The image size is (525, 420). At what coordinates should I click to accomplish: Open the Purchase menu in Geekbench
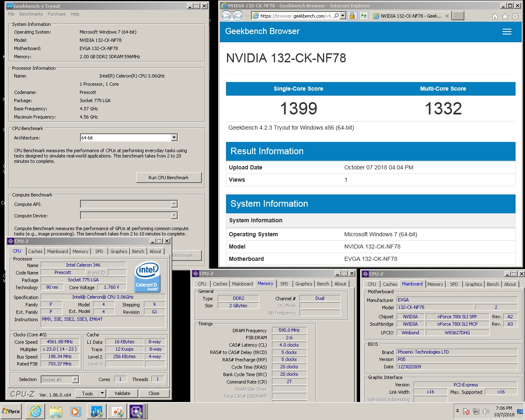click(57, 14)
